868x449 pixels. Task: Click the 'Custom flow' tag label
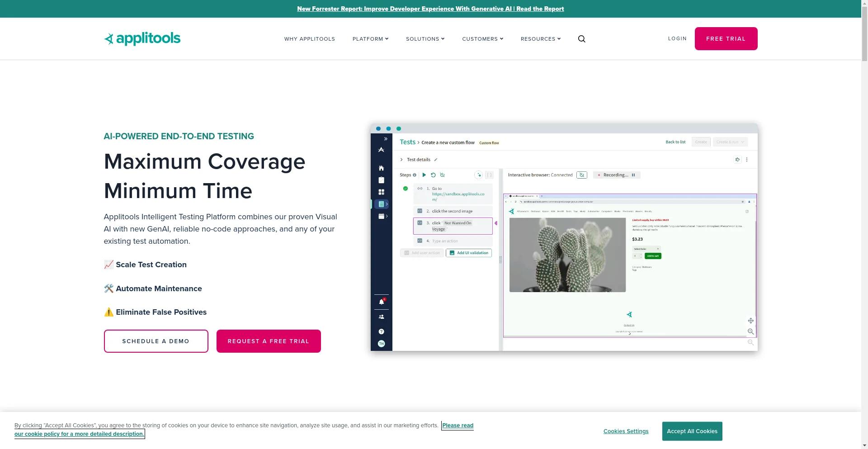click(x=489, y=143)
